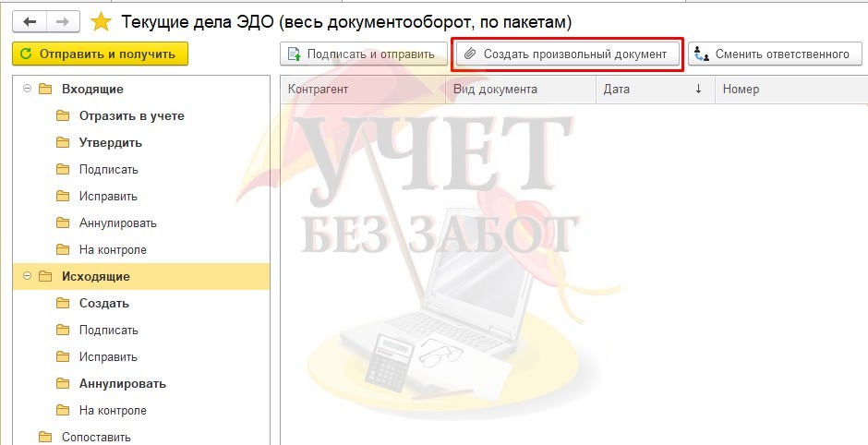
Task: Sort by Дата column header
Action: pyautogui.click(x=656, y=90)
